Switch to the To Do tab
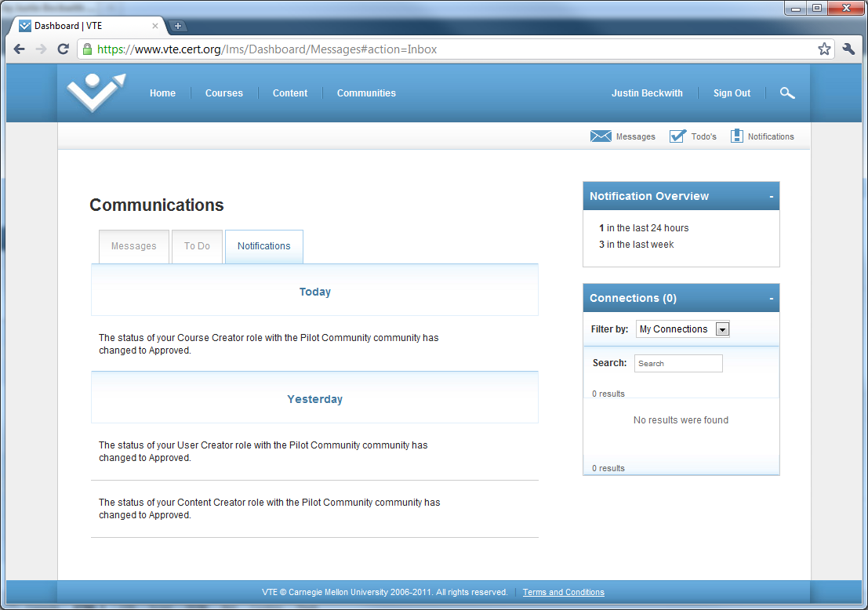This screenshot has height=610, width=868. tap(197, 245)
